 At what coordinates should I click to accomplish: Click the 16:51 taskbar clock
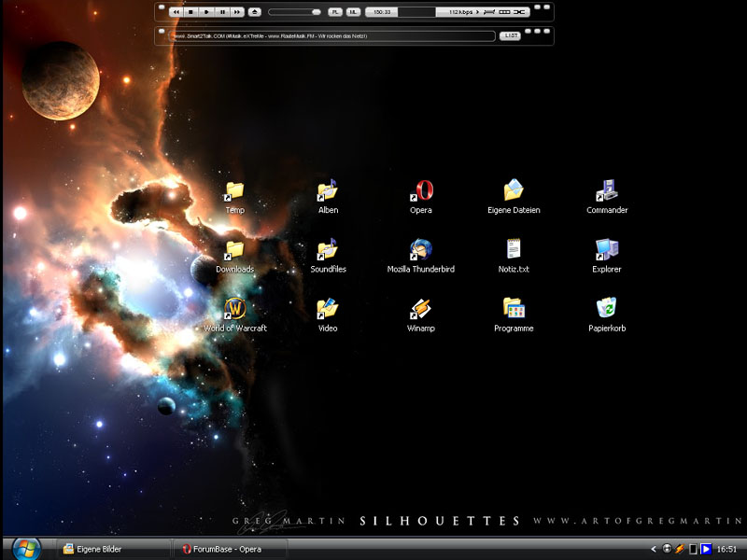726,549
